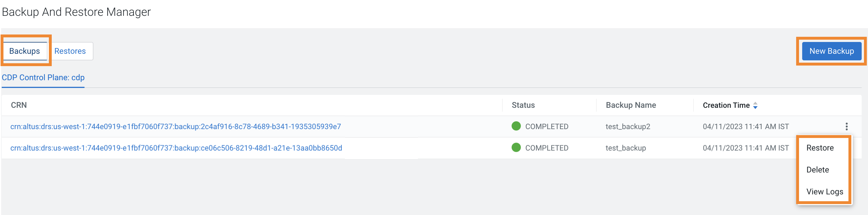Click the Backup And Restore Manager heading
This screenshot has height=215, width=868.
click(x=76, y=12)
